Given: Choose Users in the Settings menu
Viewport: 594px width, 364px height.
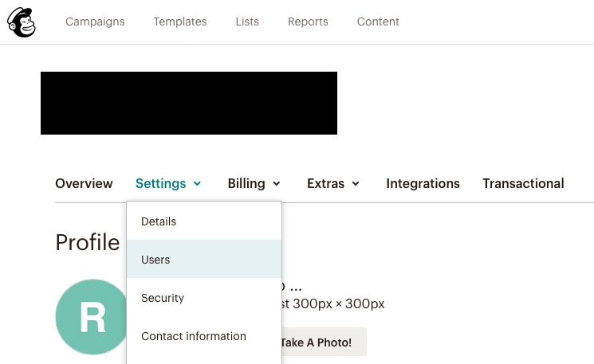Looking at the screenshot, I should click(x=204, y=259).
